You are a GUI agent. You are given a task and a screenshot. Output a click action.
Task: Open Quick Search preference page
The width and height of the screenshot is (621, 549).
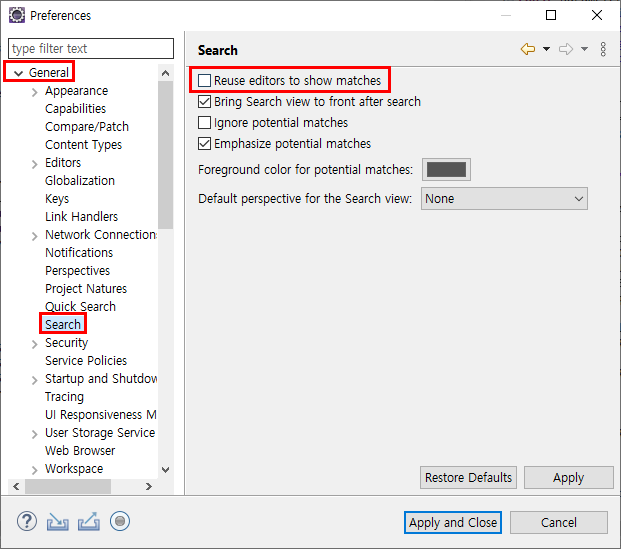coord(80,307)
